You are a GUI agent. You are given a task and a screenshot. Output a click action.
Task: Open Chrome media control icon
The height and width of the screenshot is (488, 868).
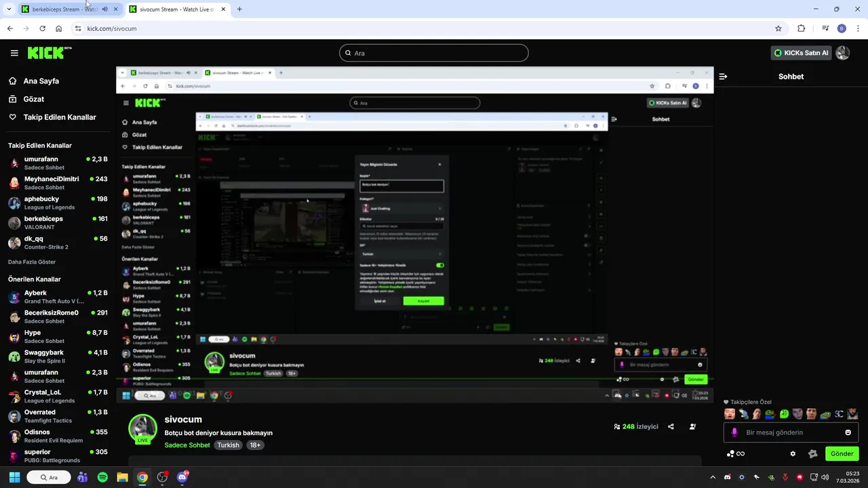pos(825,28)
